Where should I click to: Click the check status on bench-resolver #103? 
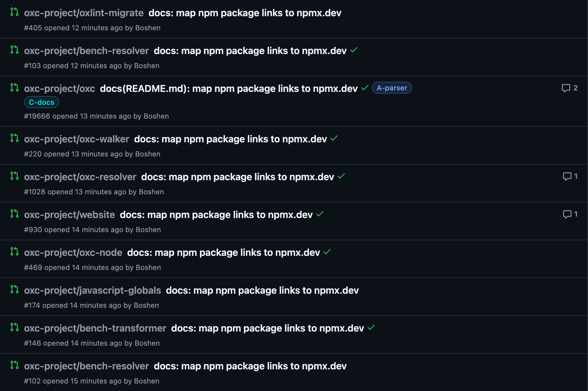[x=354, y=50]
